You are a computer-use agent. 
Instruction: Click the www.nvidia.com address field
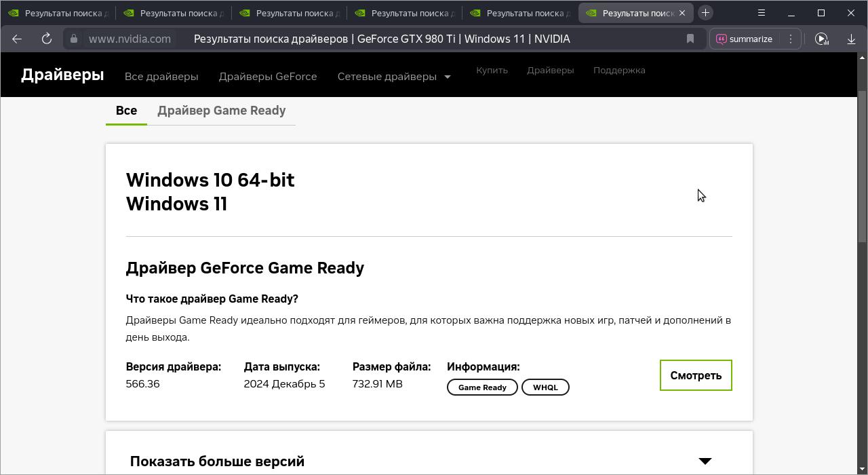point(130,39)
